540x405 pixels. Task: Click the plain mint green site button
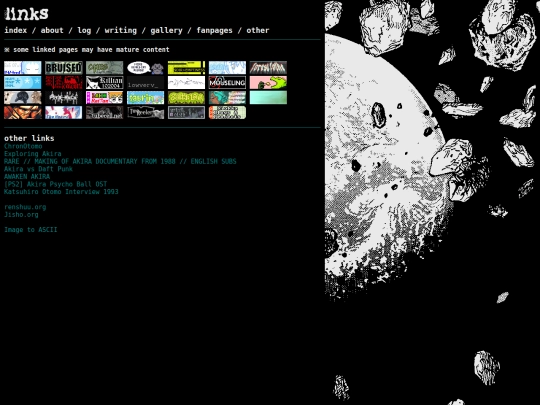268,98
